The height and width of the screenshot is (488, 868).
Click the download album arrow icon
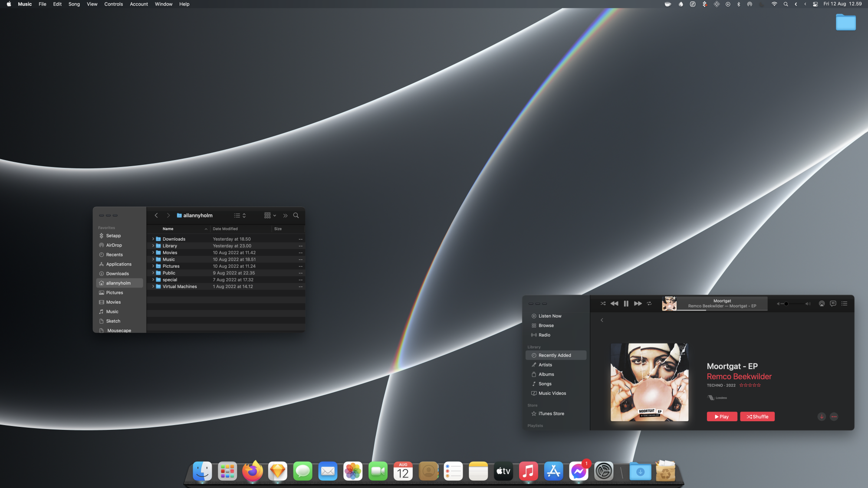822,417
